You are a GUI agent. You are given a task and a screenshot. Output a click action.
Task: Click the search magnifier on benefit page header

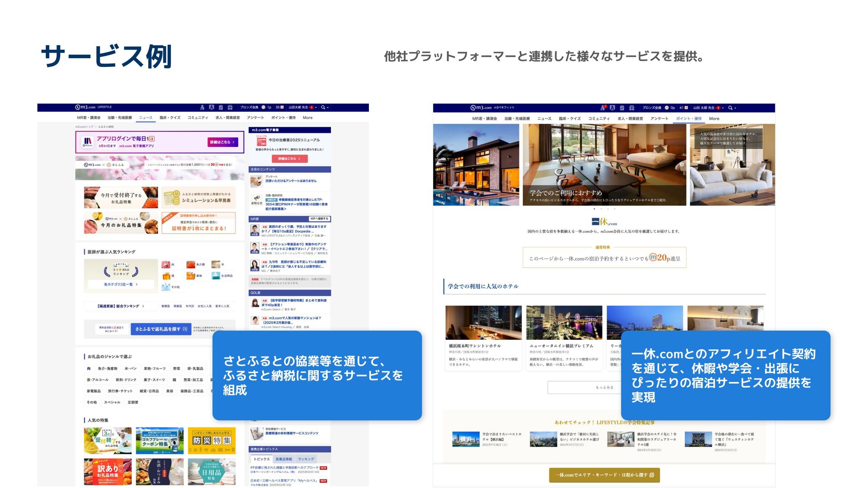[730, 108]
